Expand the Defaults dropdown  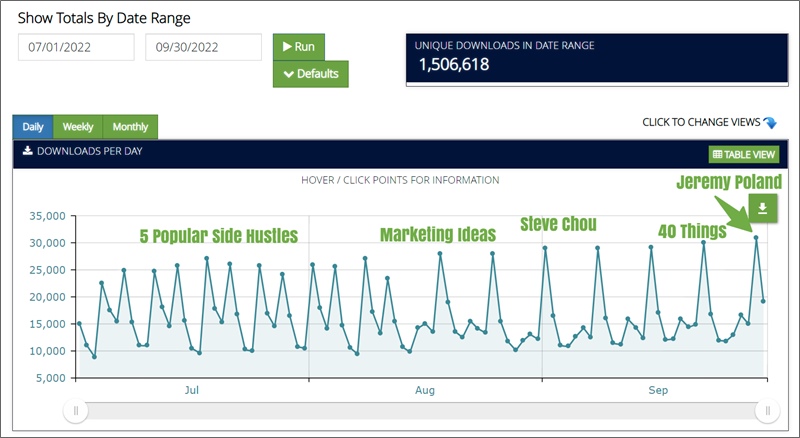tap(311, 74)
